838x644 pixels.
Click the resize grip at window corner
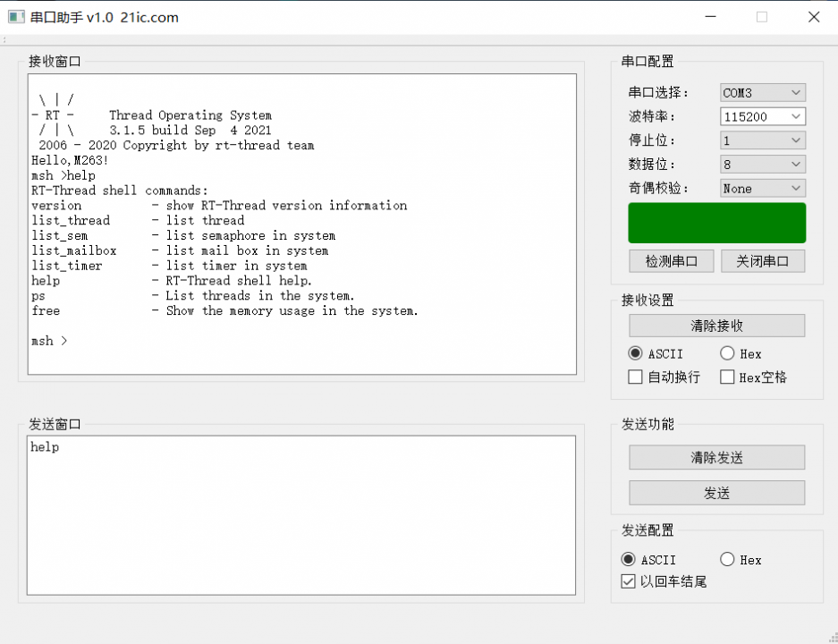833,638
